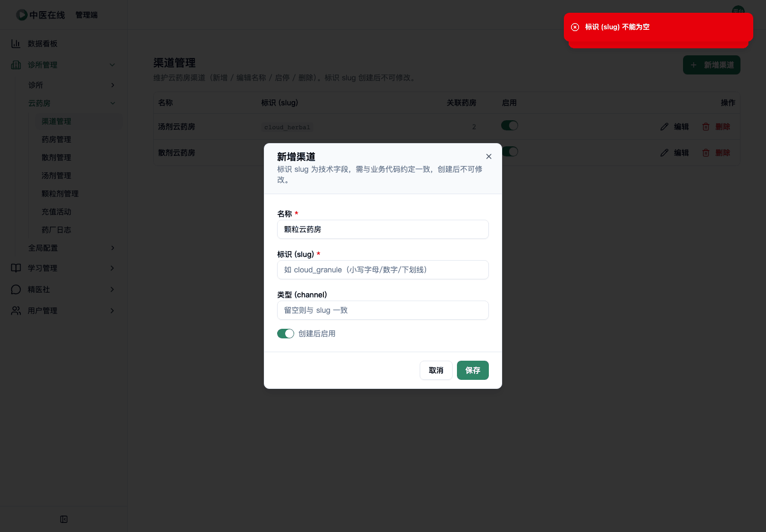Expand the 用户管理 chevron

(112, 311)
